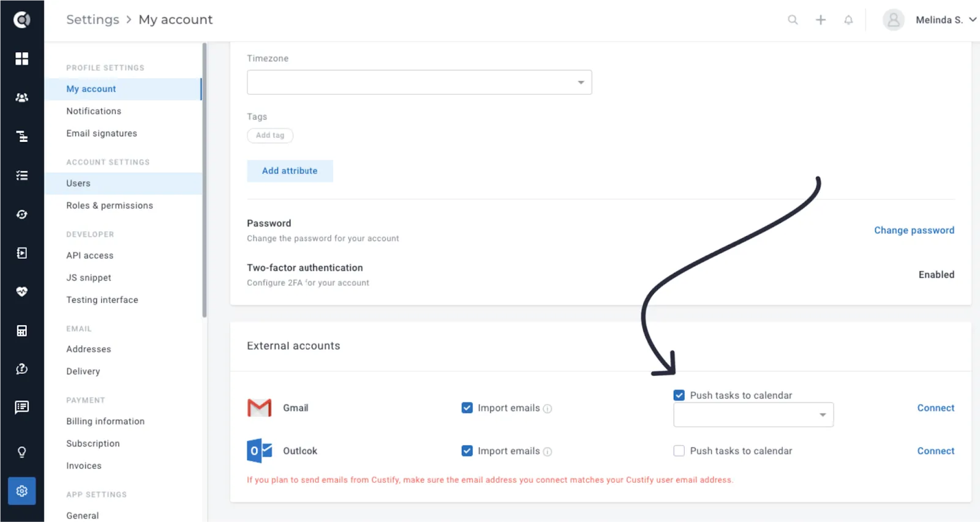Open the messages chat icon in sidebar
The image size is (980, 522).
22,408
